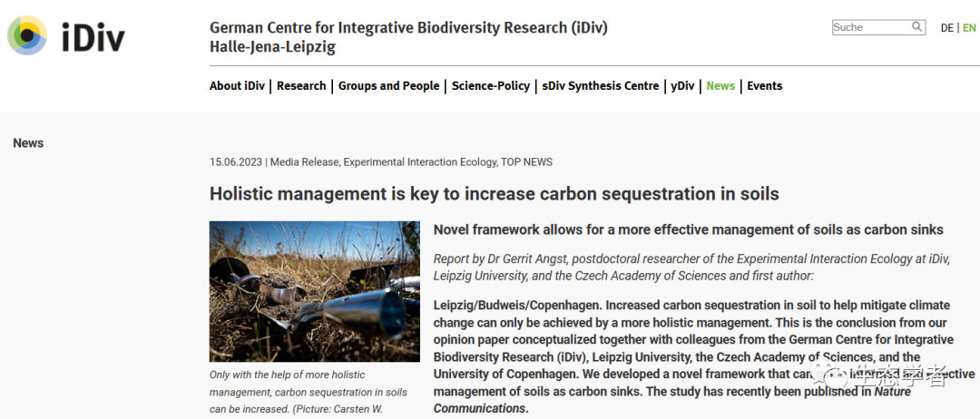Click the Holistic management article headline
Viewport: 980px width, 419px height.
494,194
